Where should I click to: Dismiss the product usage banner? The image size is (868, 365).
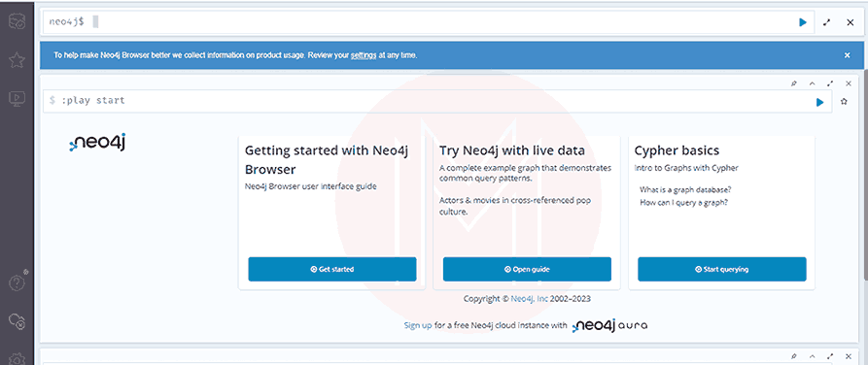(x=847, y=55)
